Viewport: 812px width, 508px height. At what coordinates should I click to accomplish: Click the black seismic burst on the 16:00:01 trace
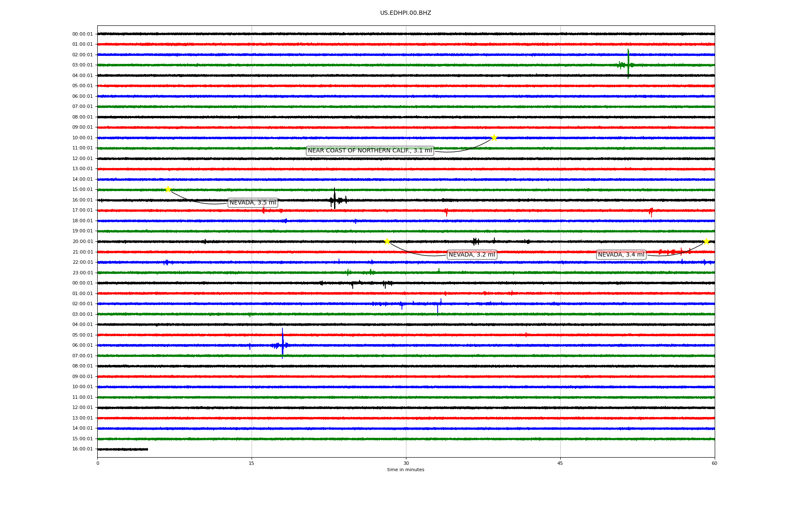335,199
